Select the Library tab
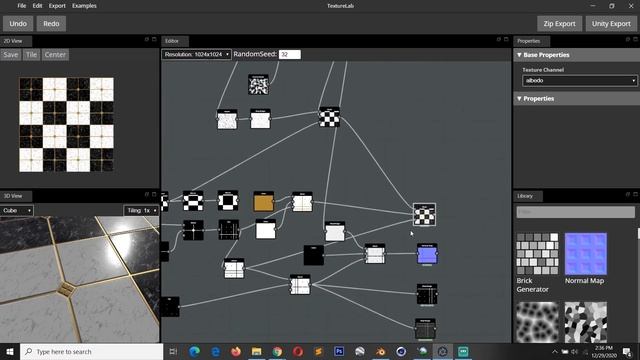 point(528,196)
